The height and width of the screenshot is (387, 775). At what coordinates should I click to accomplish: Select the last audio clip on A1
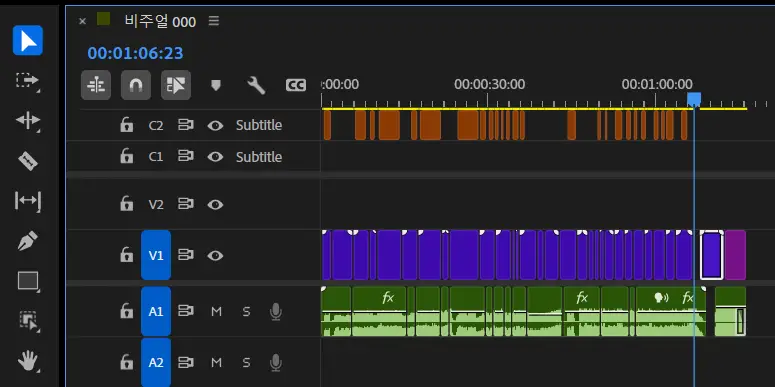(730, 311)
